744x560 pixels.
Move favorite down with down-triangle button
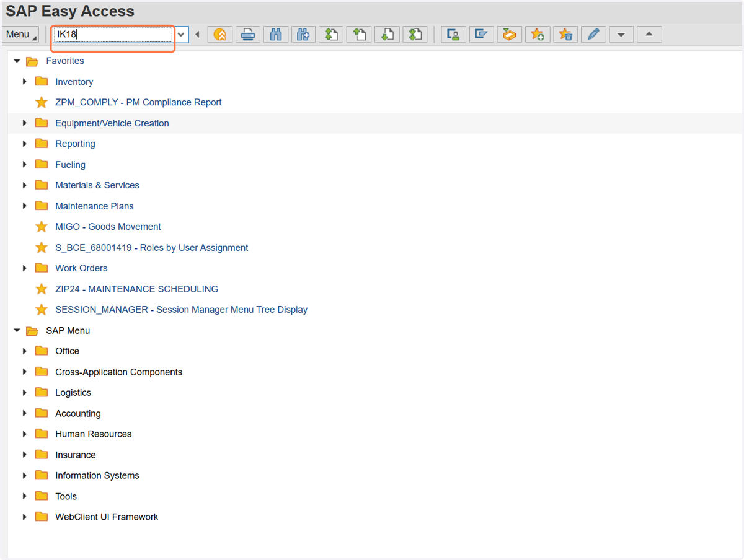(621, 35)
